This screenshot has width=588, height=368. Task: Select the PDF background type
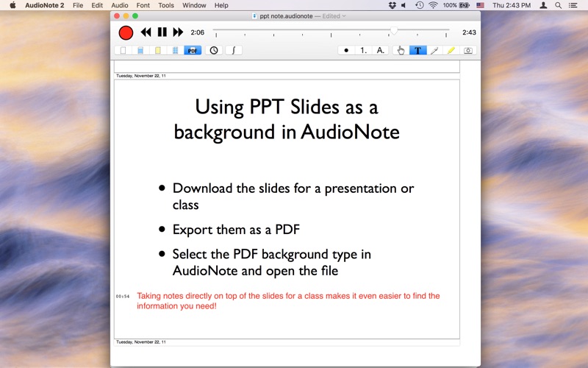tap(193, 50)
